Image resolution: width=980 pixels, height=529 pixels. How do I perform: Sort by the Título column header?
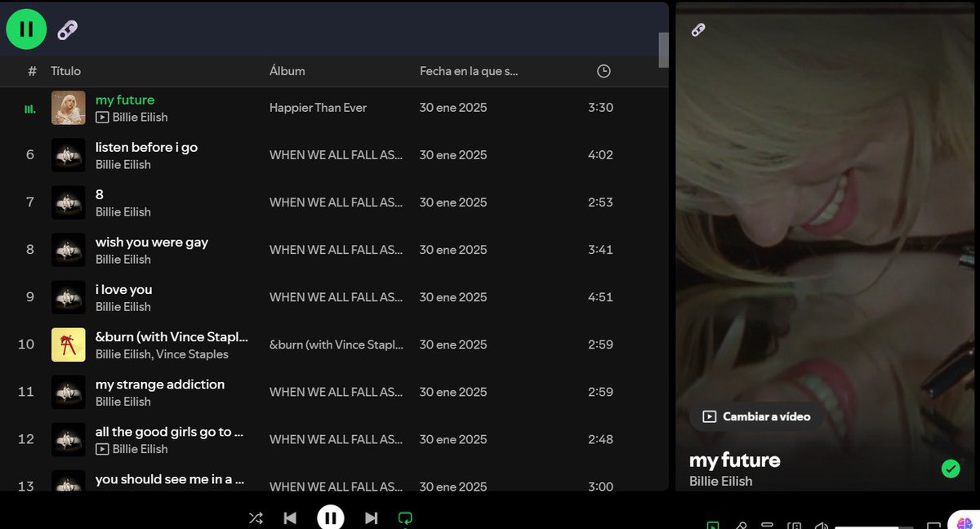coord(65,71)
